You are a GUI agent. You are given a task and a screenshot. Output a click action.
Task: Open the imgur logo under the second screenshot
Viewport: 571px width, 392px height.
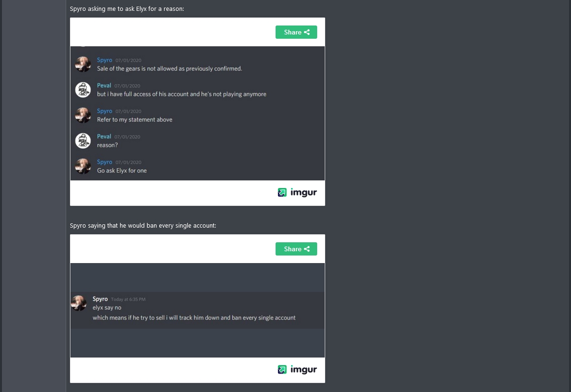point(297,369)
